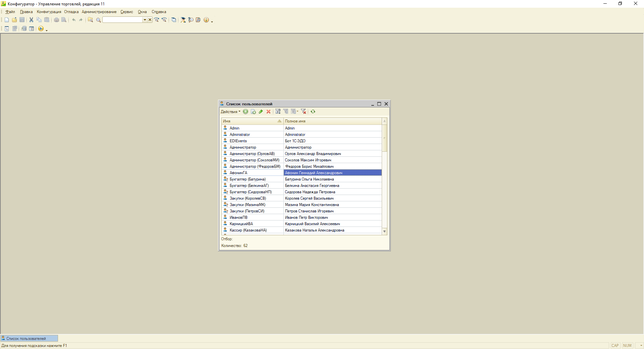Open help contents book icon

[198, 20]
